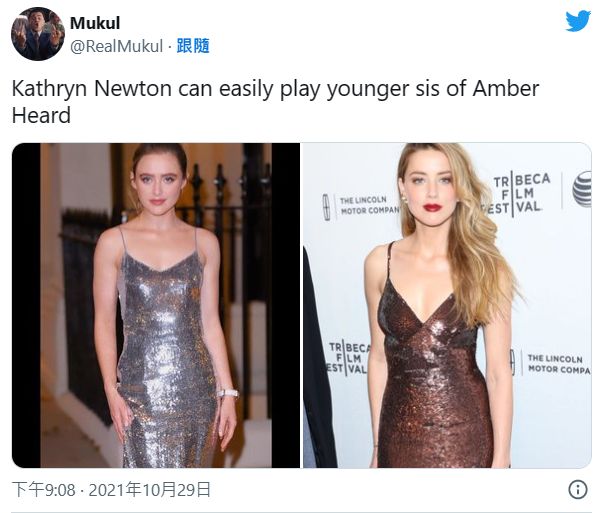Image resolution: width=607 pixels, height=513 pixels.
Task: Click the Tribeca Film Festival logo near AT&T
Action: point(513,194)
